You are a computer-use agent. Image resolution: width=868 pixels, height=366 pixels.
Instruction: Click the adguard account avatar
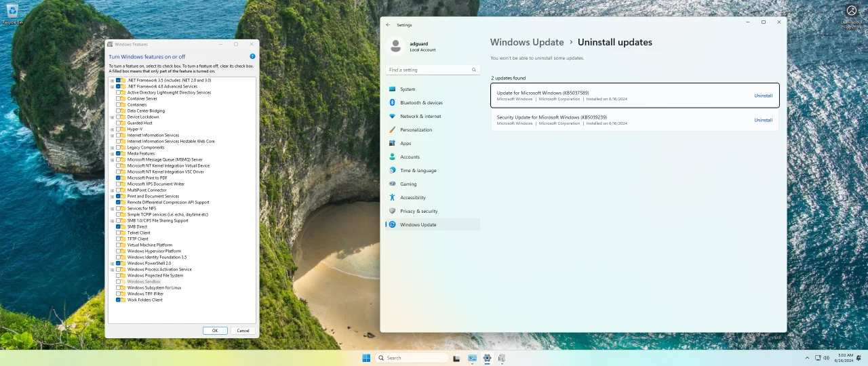pos(397,45)
